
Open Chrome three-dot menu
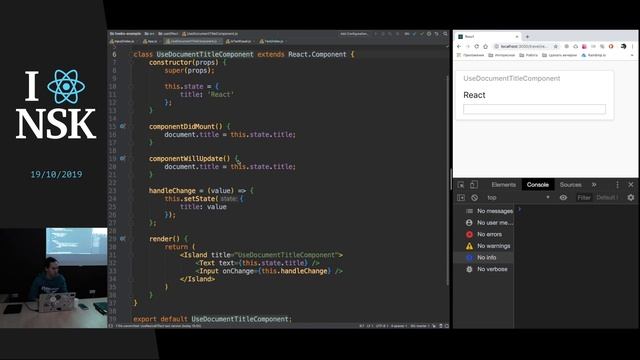[633, 47]
